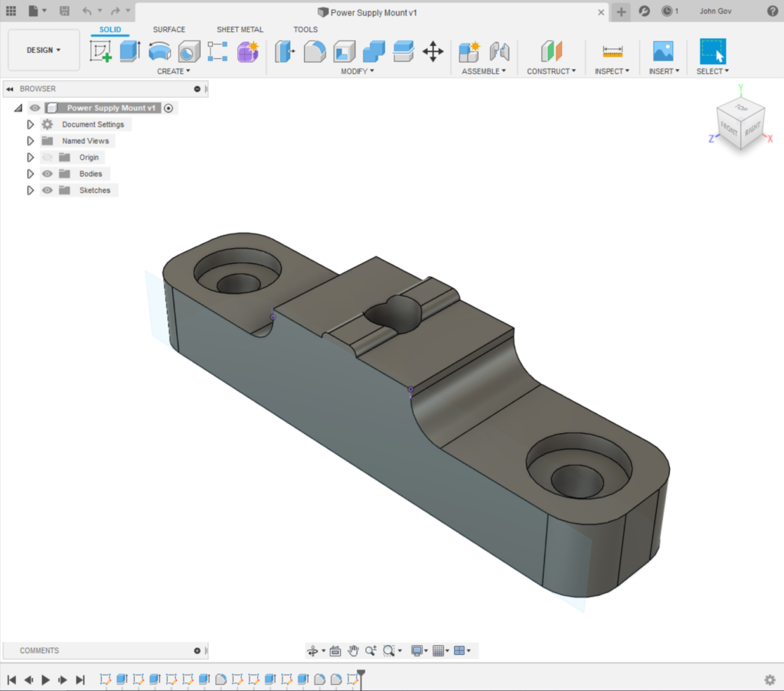Expand the Named Views node

click(x=30, y=141)
